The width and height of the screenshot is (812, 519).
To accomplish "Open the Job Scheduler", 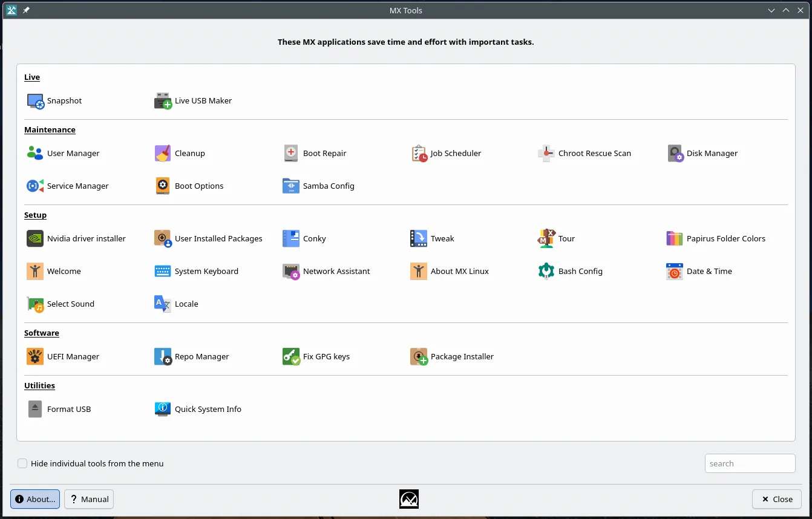I will pos(446,153).
